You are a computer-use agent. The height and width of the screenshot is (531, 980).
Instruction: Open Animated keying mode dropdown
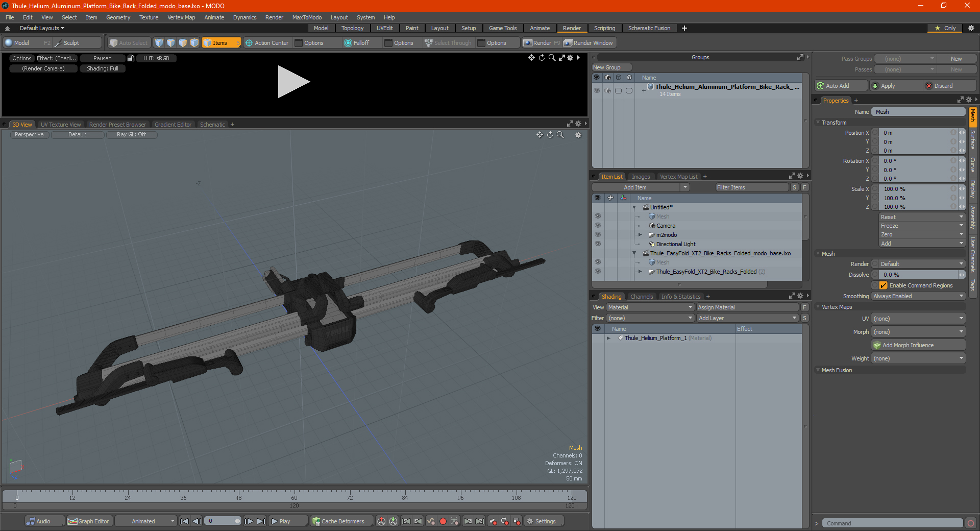click(x=145, y=521)
